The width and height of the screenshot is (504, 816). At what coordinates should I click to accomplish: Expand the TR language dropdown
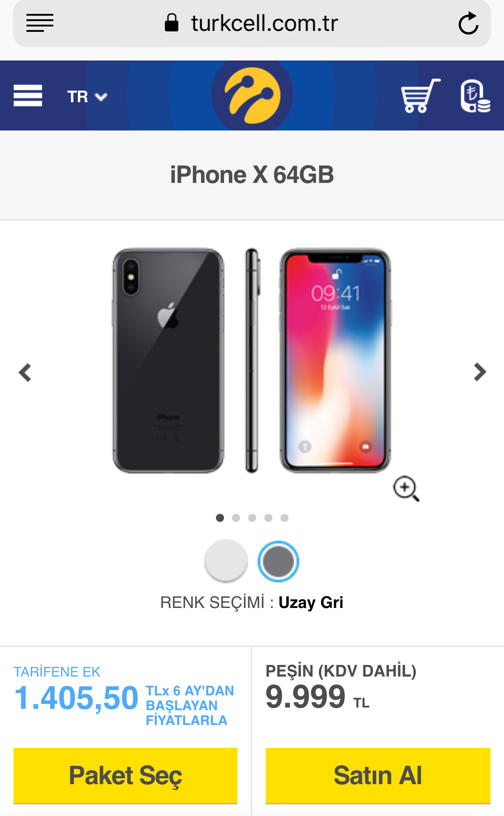click(87, 96)
